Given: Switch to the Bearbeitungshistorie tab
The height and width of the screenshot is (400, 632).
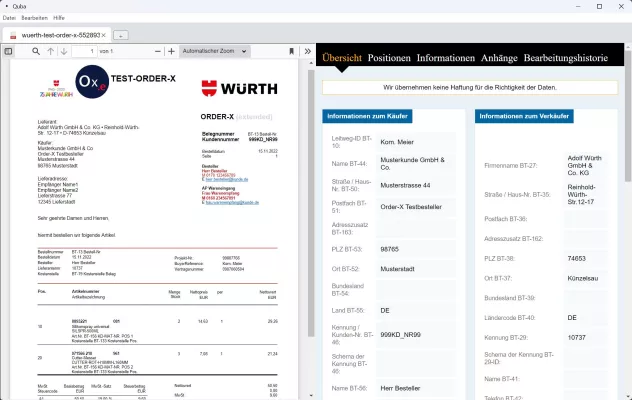Looking at the screenshot, I should point(565,58).
